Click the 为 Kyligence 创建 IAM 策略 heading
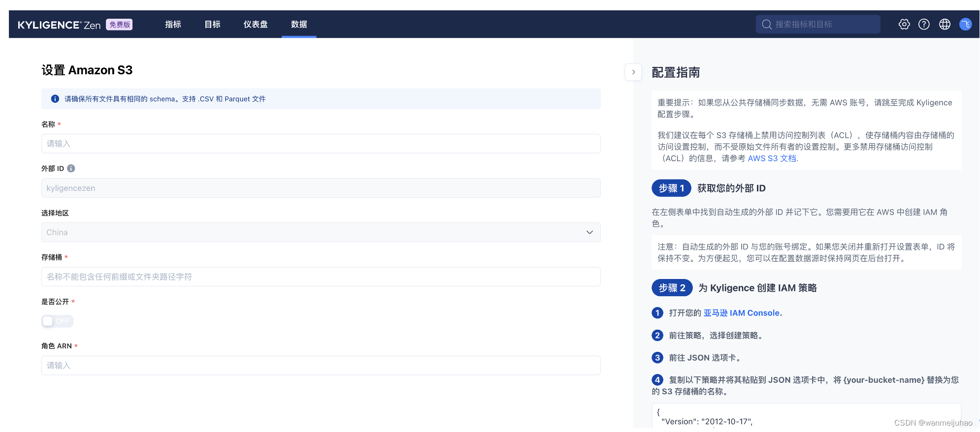 coord(757,288)
